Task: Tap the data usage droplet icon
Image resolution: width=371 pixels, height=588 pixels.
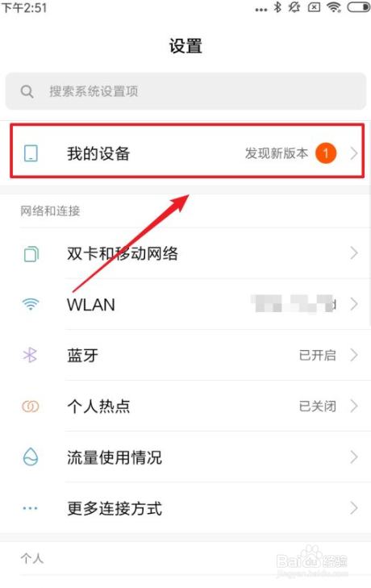Action: [x=31, y=457]
